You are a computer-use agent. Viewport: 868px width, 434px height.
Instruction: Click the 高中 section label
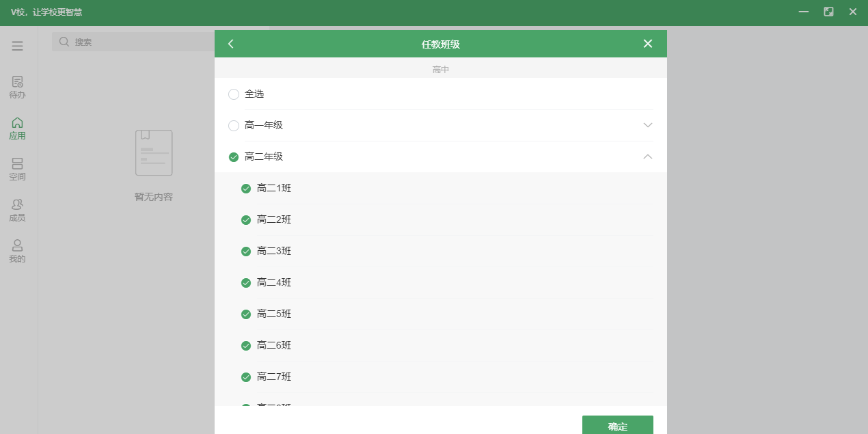pos(441,68)
